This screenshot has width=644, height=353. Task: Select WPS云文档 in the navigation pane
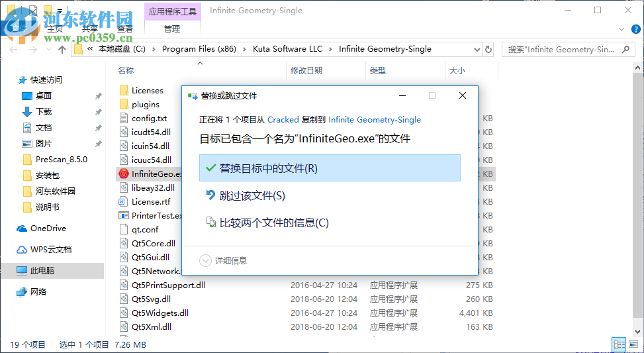click(x=51, y=250)
